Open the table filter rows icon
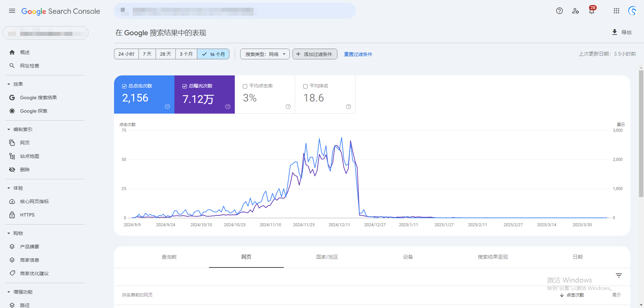Viewport: 644px width, 308px height. click(619, 275)
